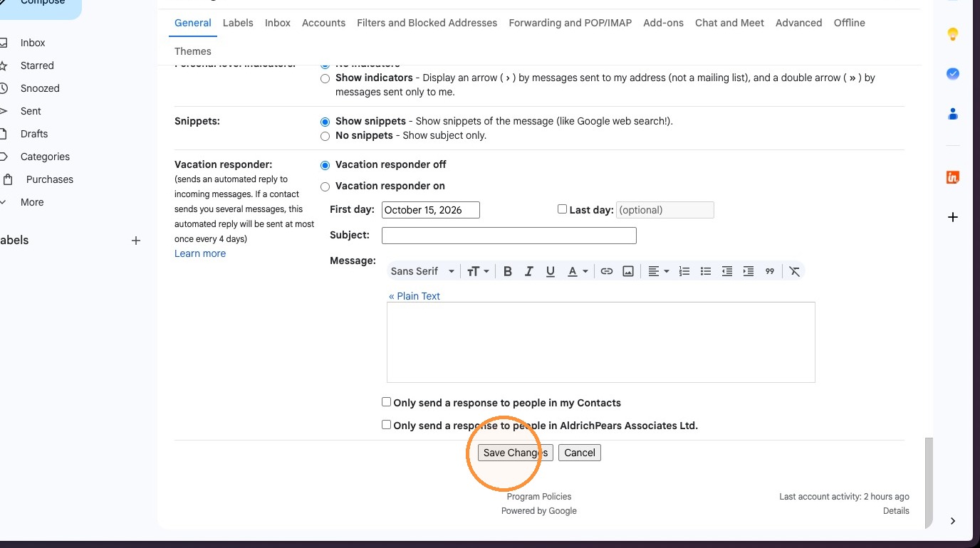Open Google Keep from the side panel

[953, 34]
